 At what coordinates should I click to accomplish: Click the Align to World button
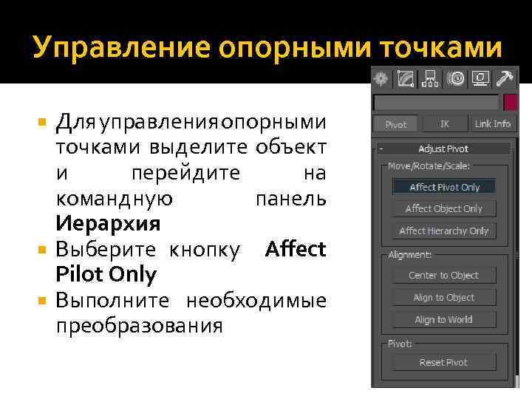[444, 320]
